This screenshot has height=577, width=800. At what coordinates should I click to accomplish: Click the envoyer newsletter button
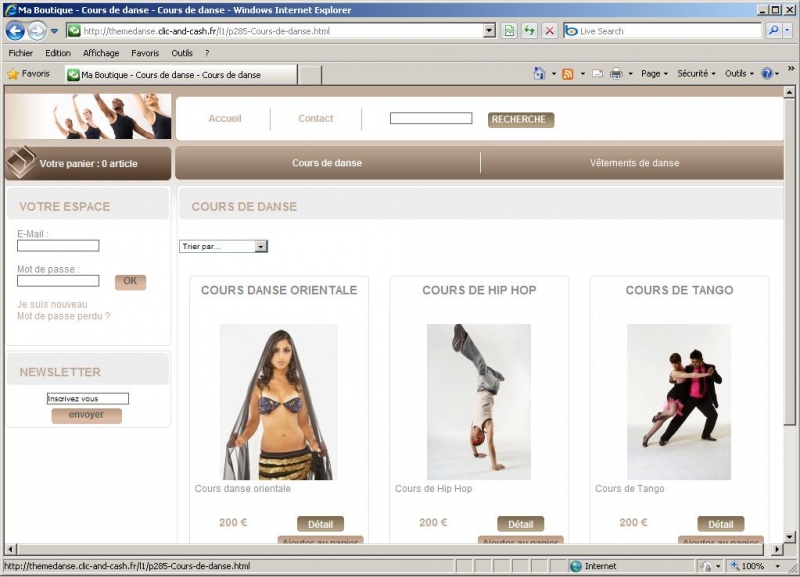pos(86,415)
